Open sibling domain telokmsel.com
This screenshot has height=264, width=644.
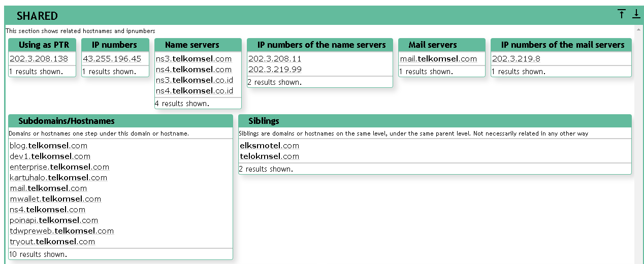(x=270, y=156)
